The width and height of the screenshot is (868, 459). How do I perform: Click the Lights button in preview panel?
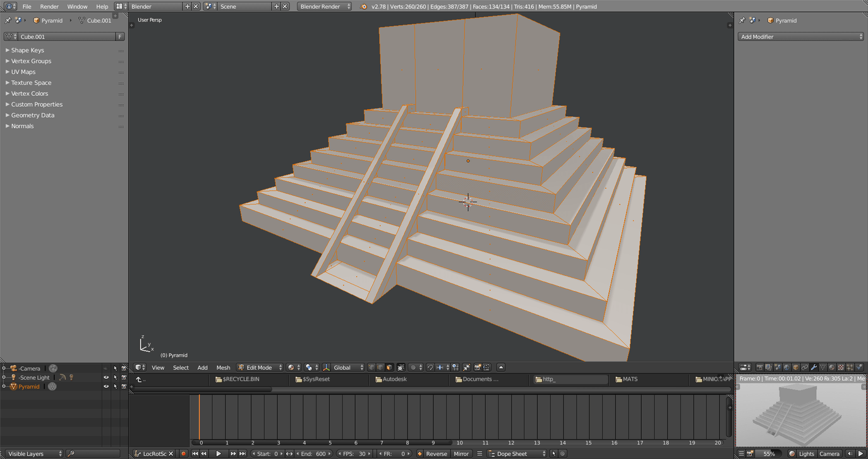pyautogui.click(x=806, y=453)
